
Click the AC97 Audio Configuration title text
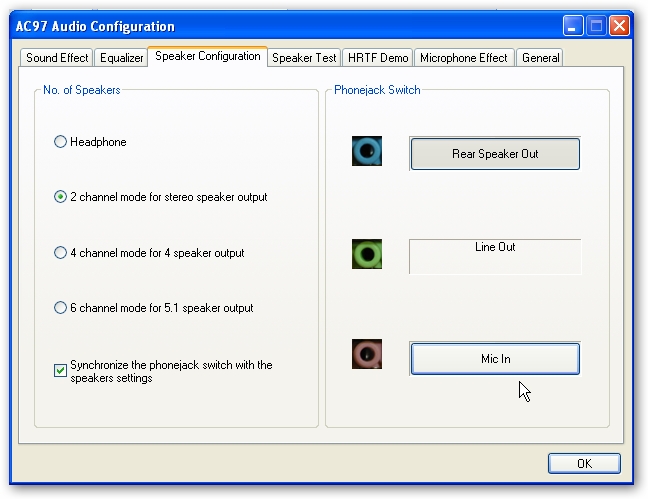(95, 26)
